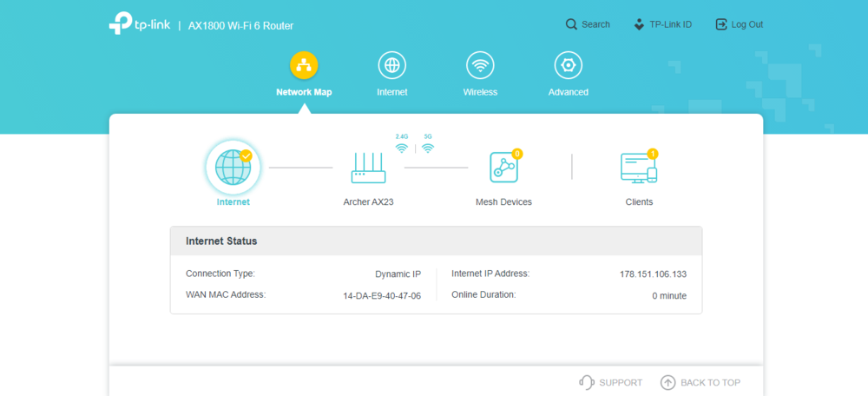Select the Archer AX23 router icon
Screen dimensions: 868x396
point(368,168)
